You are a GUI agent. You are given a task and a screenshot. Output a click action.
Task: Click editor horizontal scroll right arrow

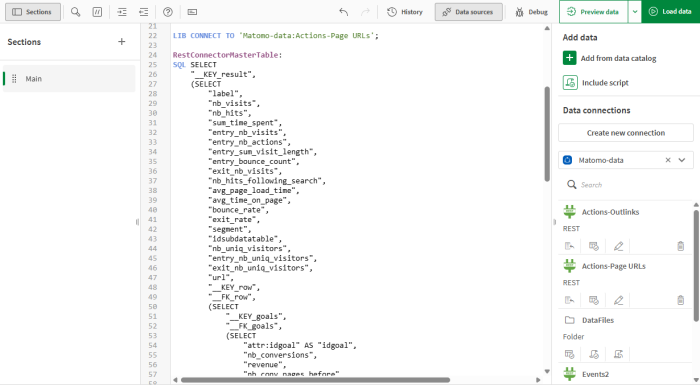point(538,380)
